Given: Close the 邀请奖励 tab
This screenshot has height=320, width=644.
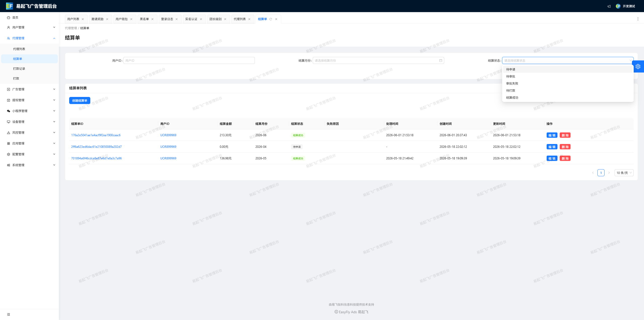Looking at the screenshot, I should [x=107, y=19].
